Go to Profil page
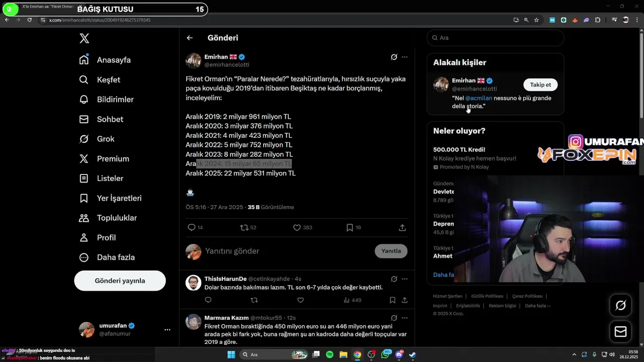This screenshot has width=644, height=362. pyautogui.click(x=98, y=237)
